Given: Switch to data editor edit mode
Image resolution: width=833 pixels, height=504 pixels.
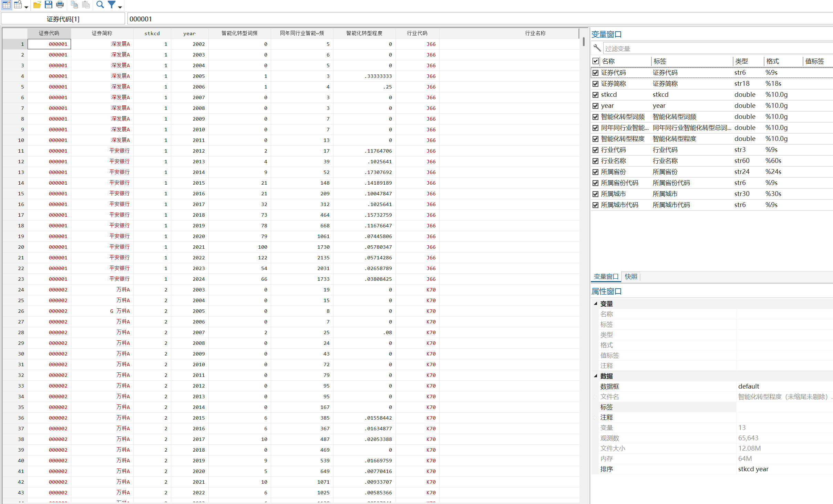Looking at the screenshot, I should click(x=7, y=5).
